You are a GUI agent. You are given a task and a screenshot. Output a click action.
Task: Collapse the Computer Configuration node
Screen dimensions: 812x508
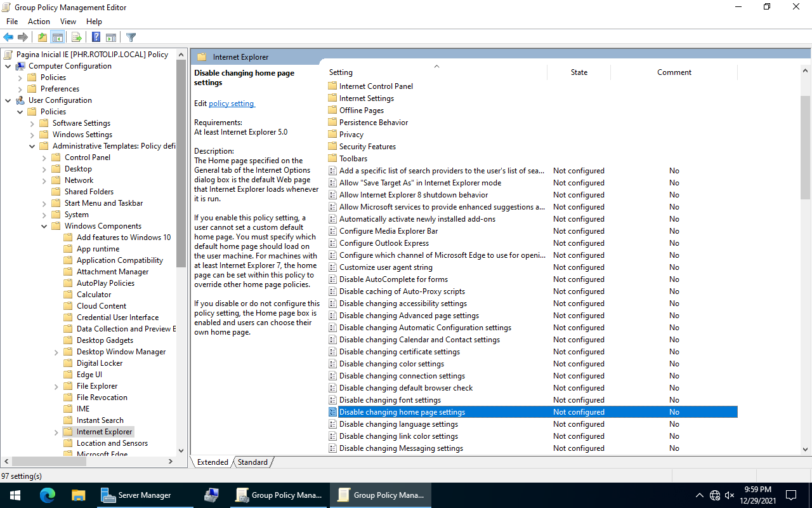(8, 66)
